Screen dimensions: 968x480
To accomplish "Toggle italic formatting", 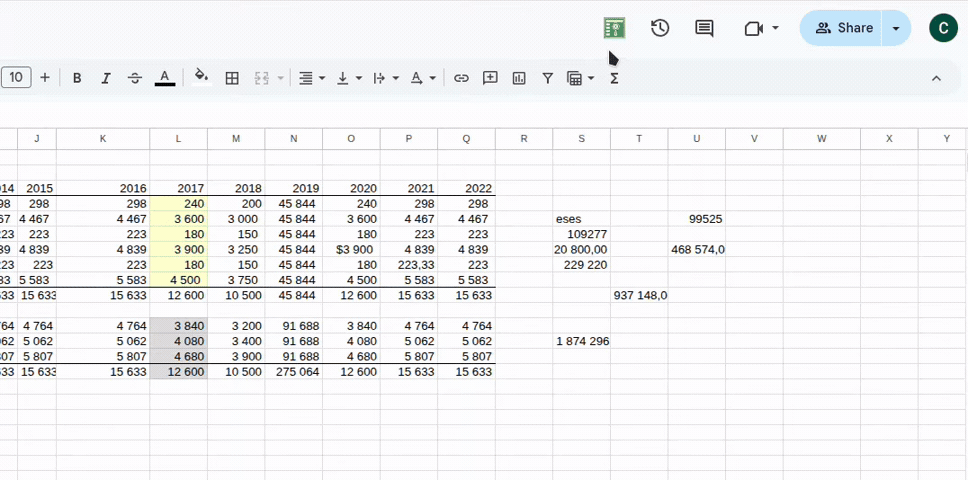I will [x=106, y=78].
